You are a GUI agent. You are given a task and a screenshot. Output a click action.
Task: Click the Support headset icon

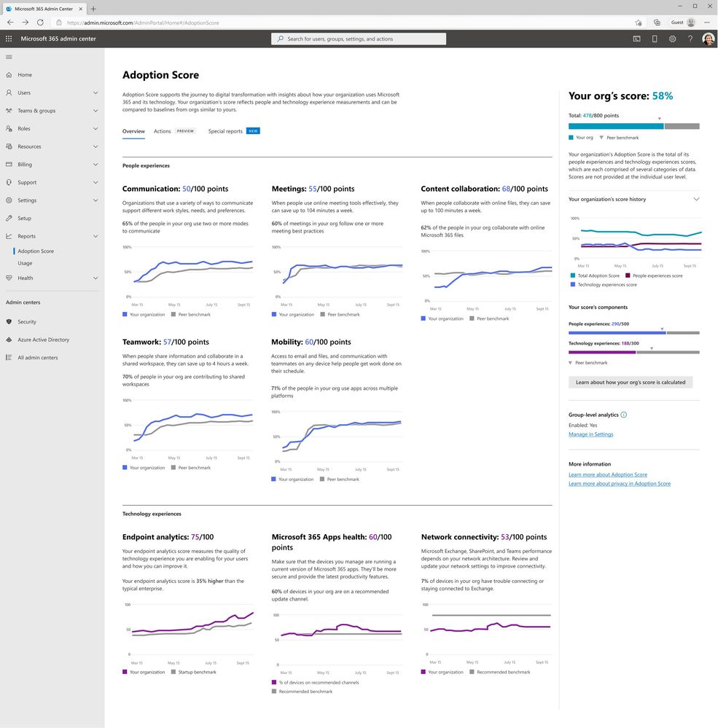[x=9, y=182]
